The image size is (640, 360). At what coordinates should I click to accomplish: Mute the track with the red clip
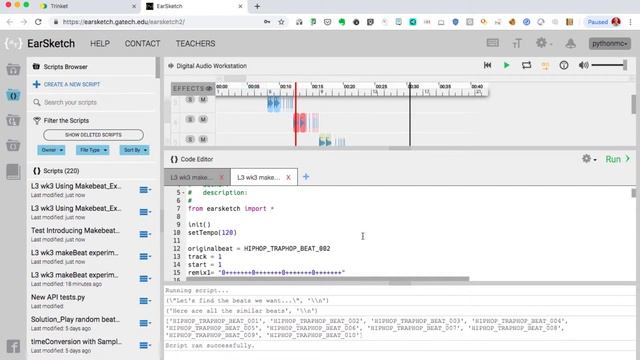pos(203,119)
